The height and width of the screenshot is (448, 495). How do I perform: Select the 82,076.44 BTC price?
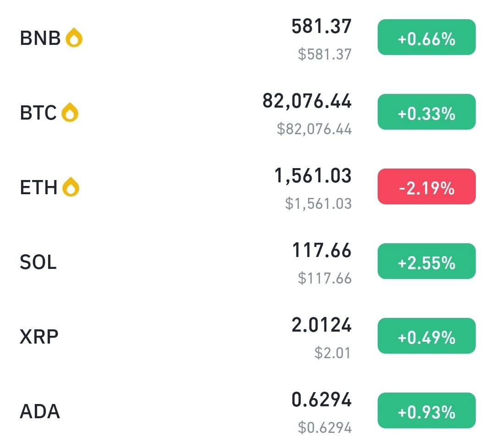pyautogui.click(x=307, y=101)
